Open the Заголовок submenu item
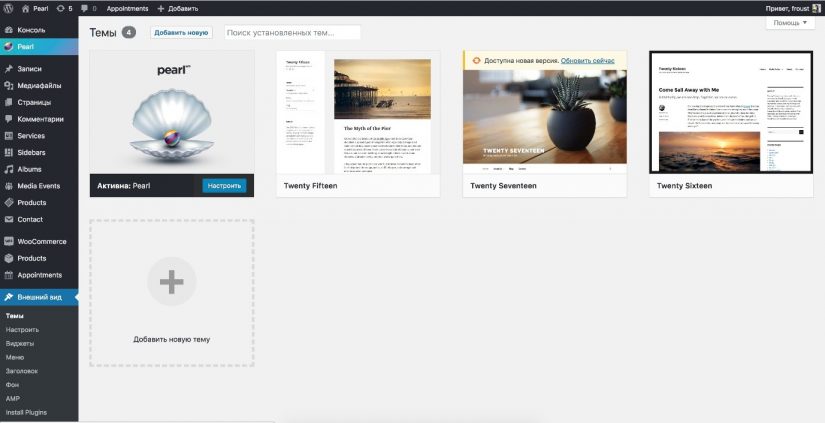The height and width of the screenshot is (423, 825). tap(22, 371)
